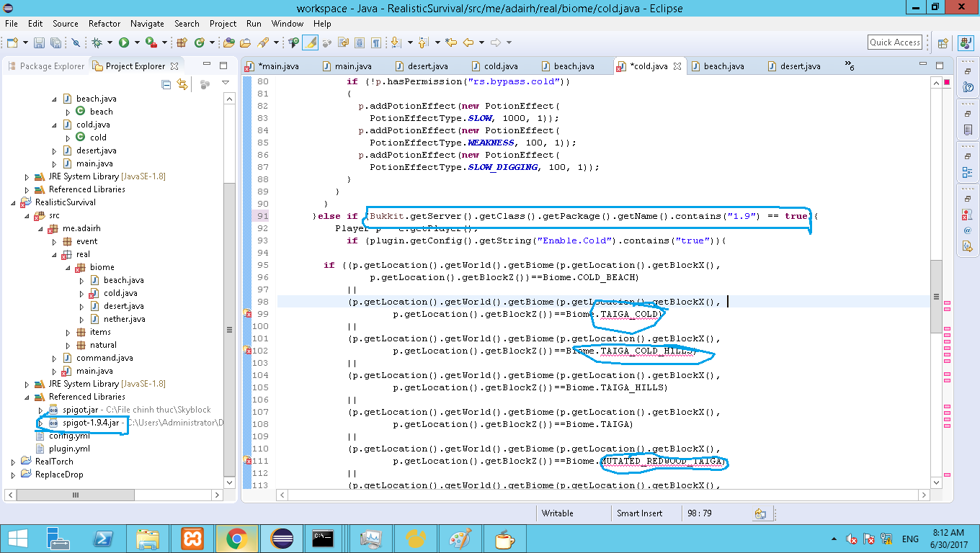Click the Save All toolbar icon

coord(55,43)
